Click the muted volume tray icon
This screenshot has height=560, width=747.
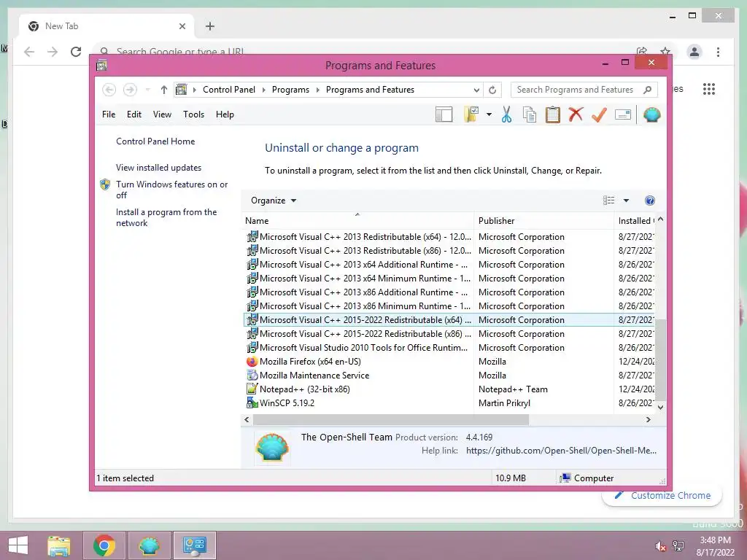pos(660,546)
